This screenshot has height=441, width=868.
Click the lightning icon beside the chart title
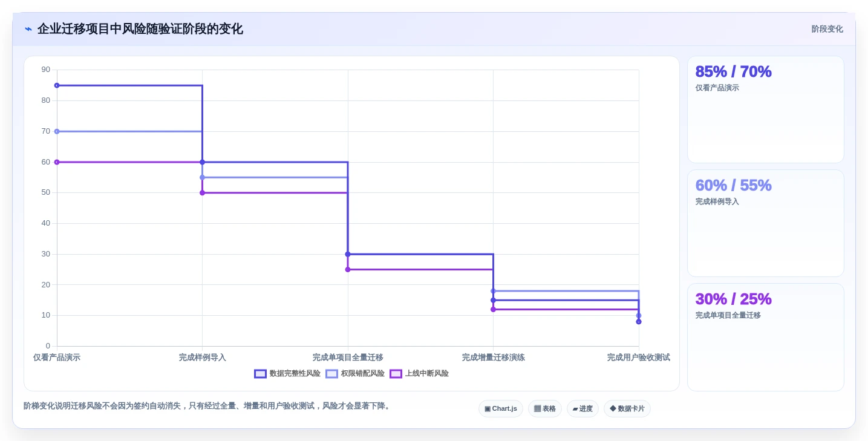28,29
